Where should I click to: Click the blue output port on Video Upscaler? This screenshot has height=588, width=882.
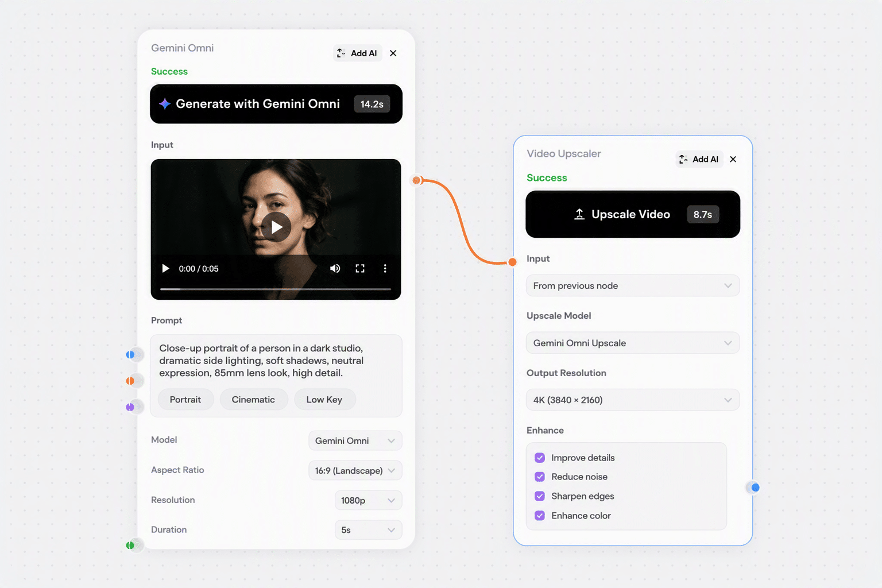coord(755,488)
